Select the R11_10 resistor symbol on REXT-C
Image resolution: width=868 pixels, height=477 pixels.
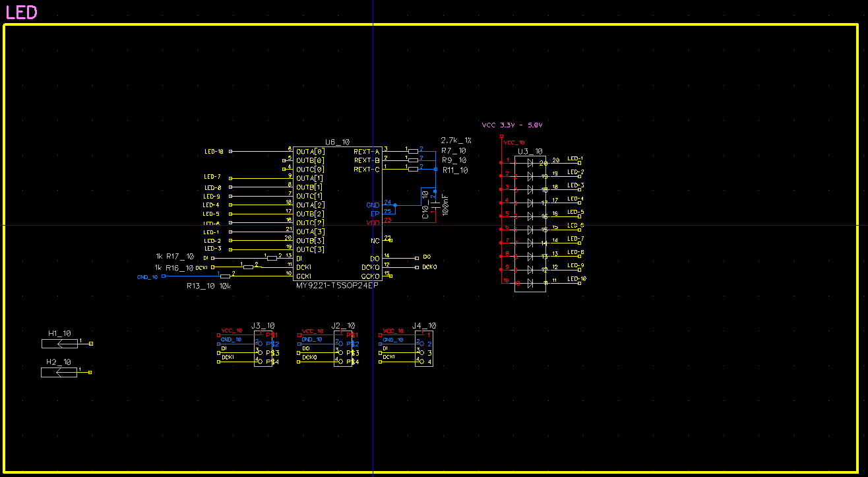coord(413,169)
